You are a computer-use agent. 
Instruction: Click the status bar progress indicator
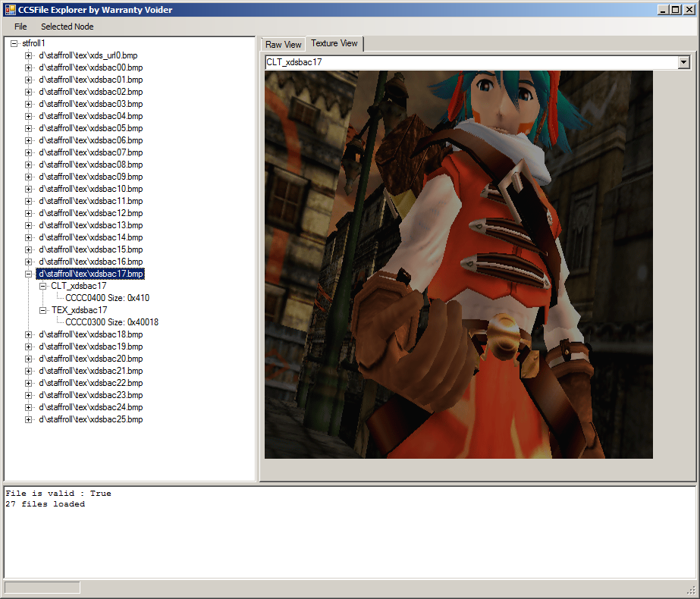click(42, 587)
